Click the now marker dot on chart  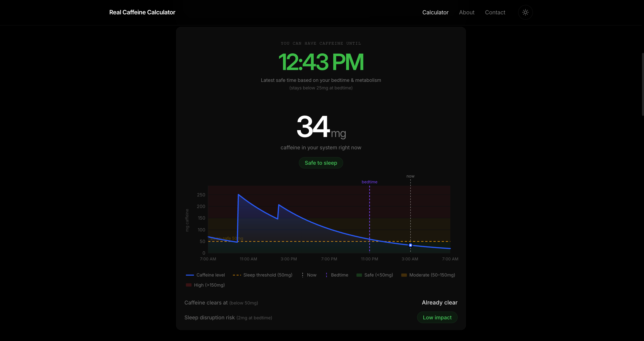click(410, 245)
